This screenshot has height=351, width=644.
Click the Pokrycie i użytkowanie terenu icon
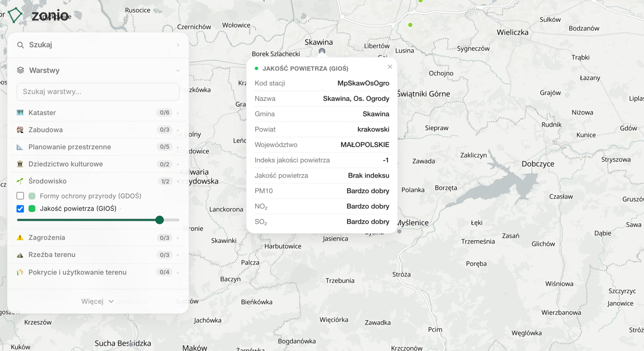(x=20, y=272)
